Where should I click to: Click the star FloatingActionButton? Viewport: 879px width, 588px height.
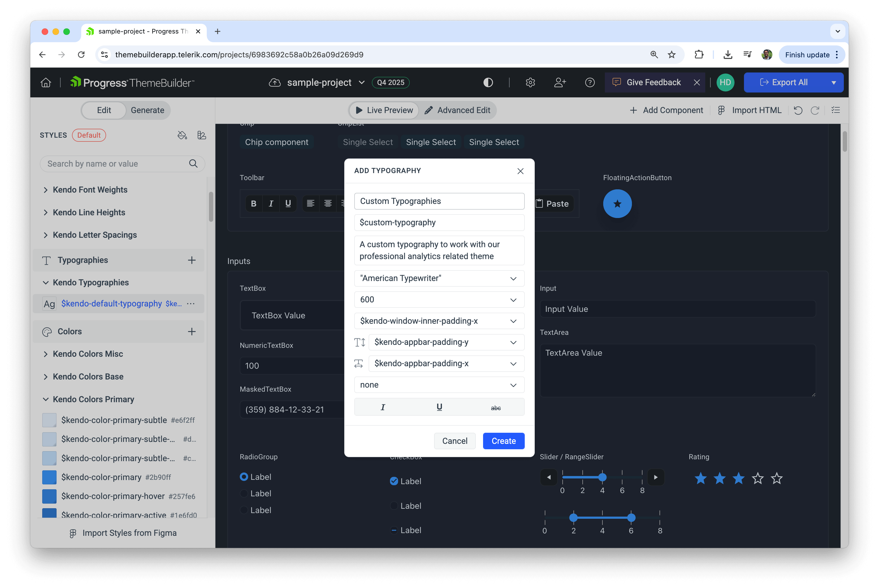[617, 204]
